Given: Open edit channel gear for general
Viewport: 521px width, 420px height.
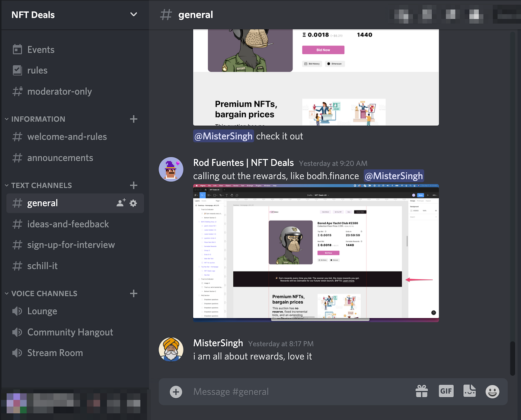Looking at the screenshot, I should pyautogui.click(x=133, y=203).
